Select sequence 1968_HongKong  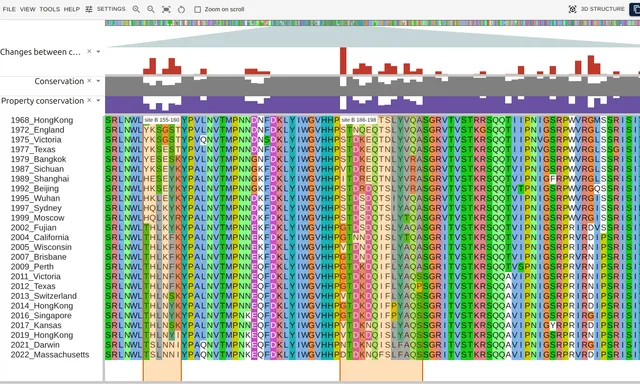(x=42, y=120)
